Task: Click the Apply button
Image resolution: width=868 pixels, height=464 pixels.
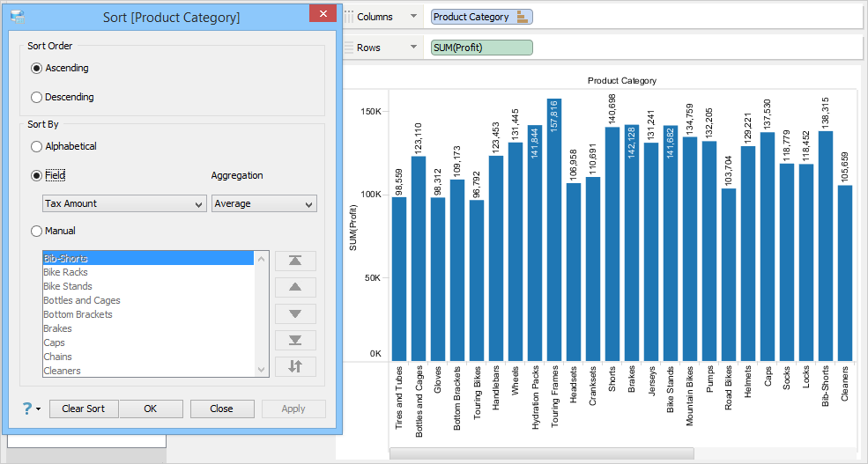Action: (x=293, y=409)
